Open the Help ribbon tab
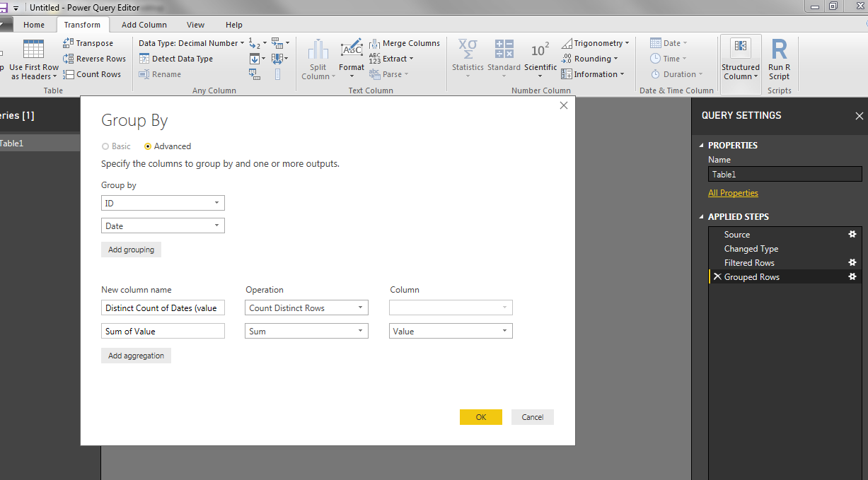 (233, 25)
